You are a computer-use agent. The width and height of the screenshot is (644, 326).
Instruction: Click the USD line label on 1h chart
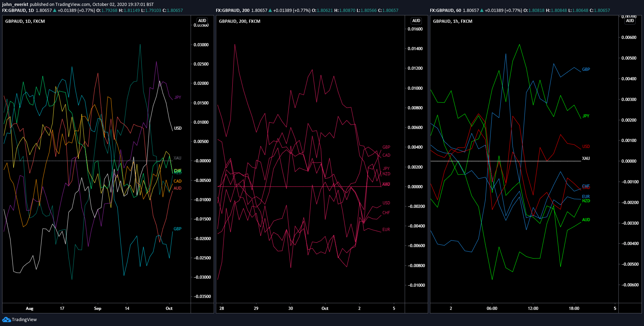click(x=586, y=147)
